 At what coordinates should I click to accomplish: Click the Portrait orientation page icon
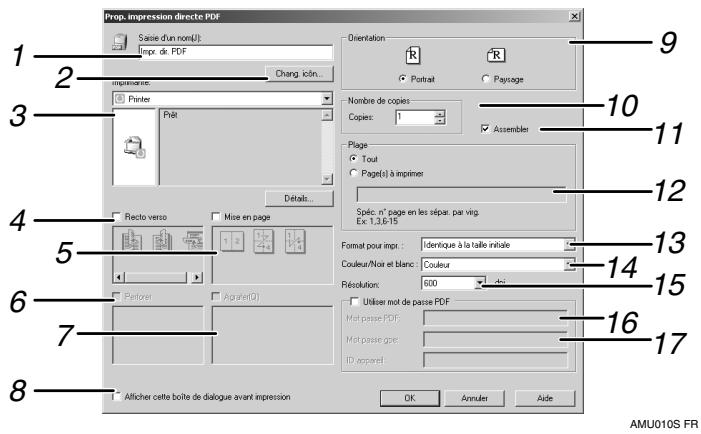tap(412, 55)
